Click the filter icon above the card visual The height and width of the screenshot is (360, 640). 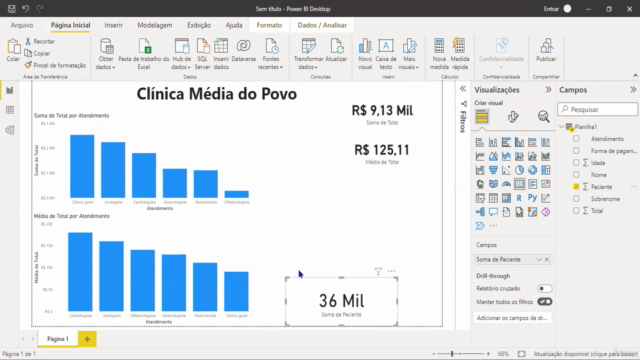378,271
